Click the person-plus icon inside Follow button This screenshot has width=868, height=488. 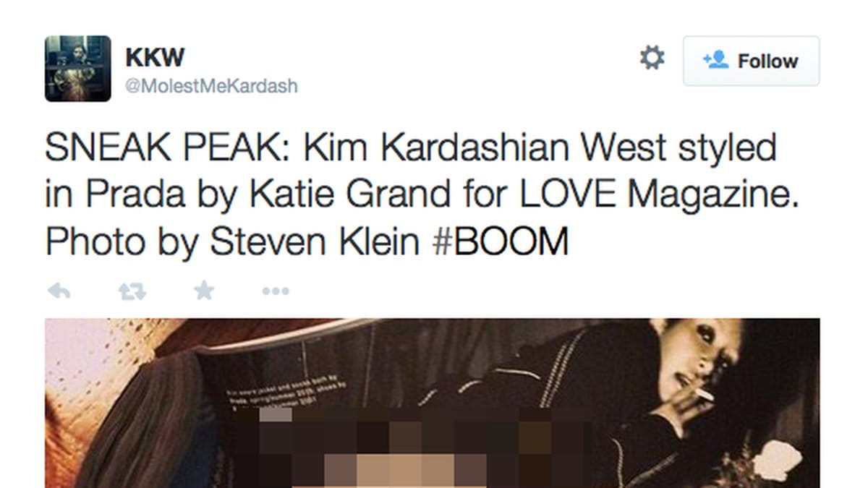click(x=715, y=61)
